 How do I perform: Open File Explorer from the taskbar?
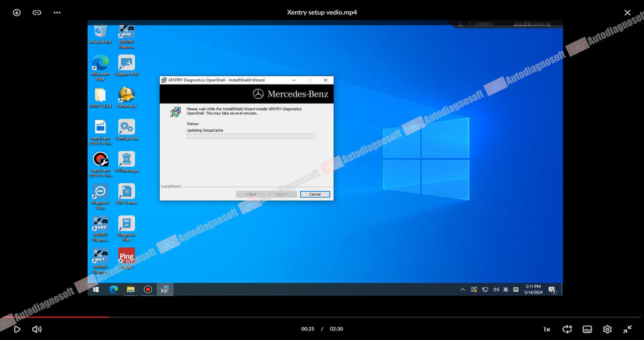(x=131, y=289)
